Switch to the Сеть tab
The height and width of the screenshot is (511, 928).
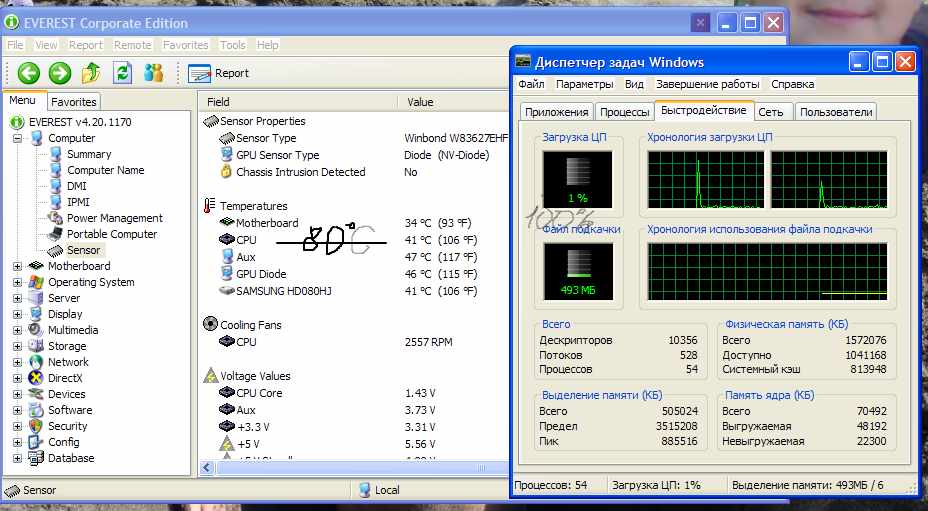pyautogui.click(x=770, y=112)
